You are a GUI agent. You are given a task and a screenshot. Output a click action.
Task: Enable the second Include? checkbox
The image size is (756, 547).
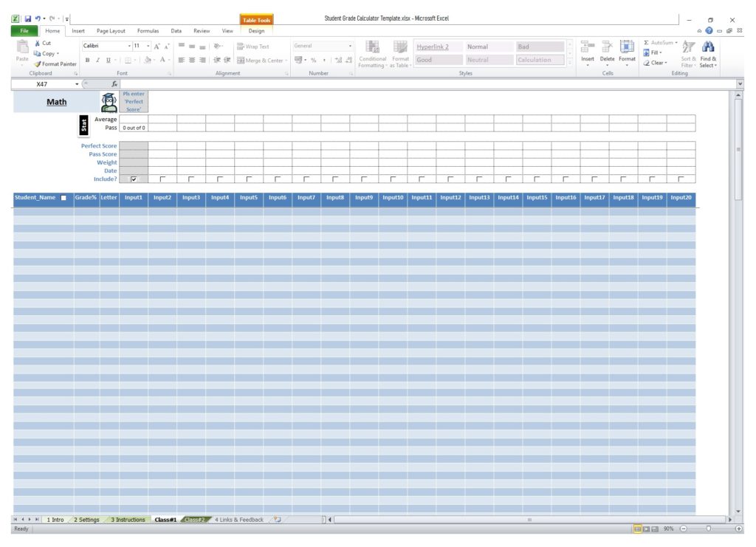point(161,179)
